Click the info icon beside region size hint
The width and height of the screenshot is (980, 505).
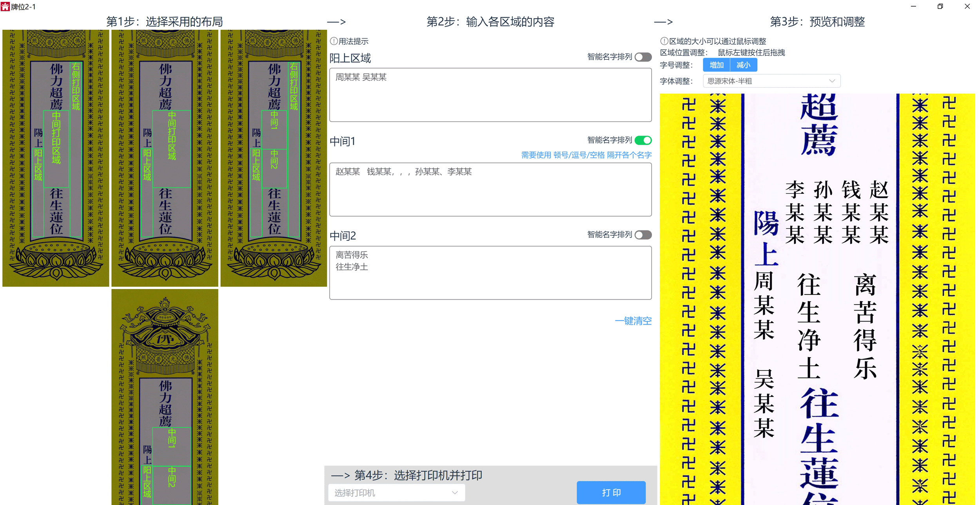point(664,41)
